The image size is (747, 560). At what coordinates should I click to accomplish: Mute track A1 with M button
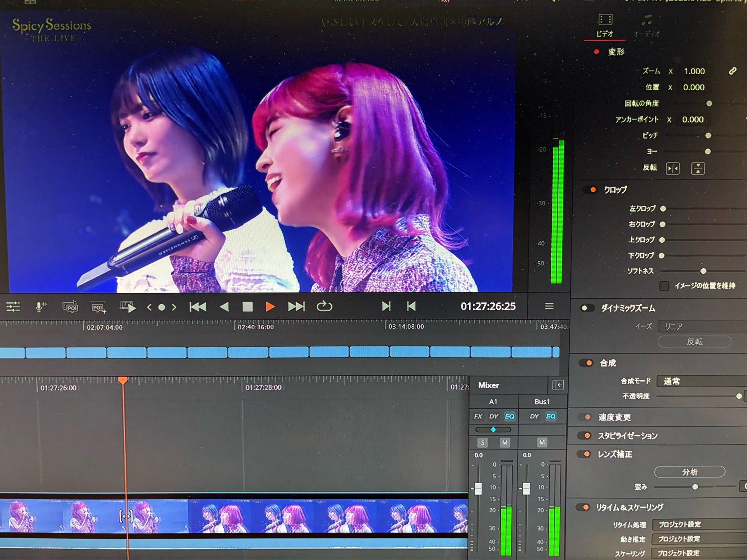(x=505, y=443)
